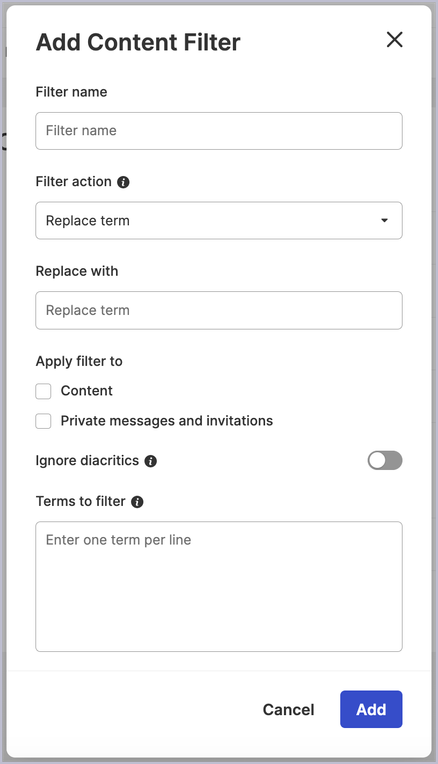Click the Ignore diacritics label
The height and width of the screenshot is (764, 438).
87,460
